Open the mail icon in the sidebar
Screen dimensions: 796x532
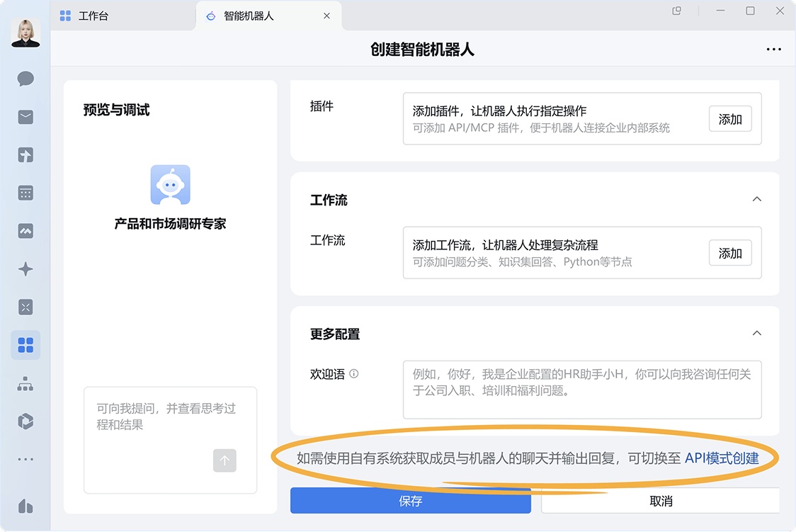tap(25, 117)
